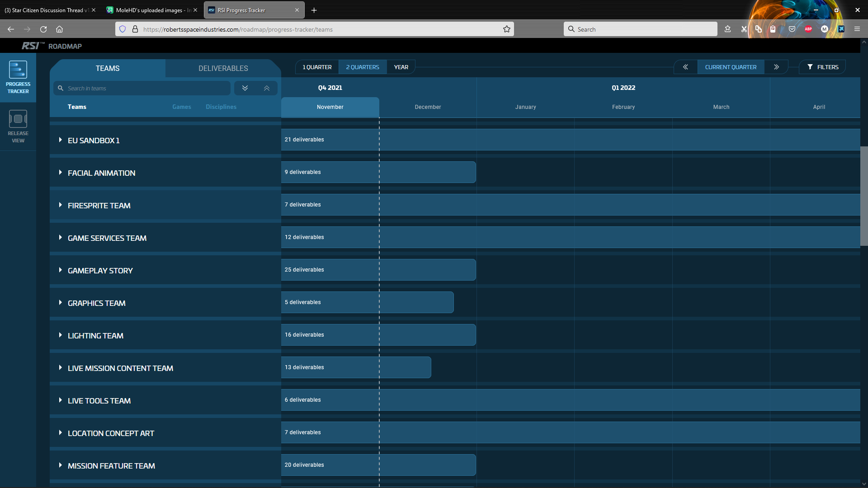The height and width of the screenshot is (488, 868).
Task: Open bookmarks library toolbar icon
Action: [x=727, y=29]
